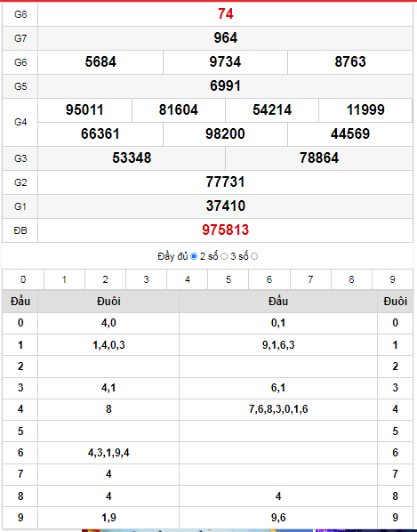Screen dimensions: 417x532
Task: Click digit filter tab 0
Action: click(x=23, y=279)
